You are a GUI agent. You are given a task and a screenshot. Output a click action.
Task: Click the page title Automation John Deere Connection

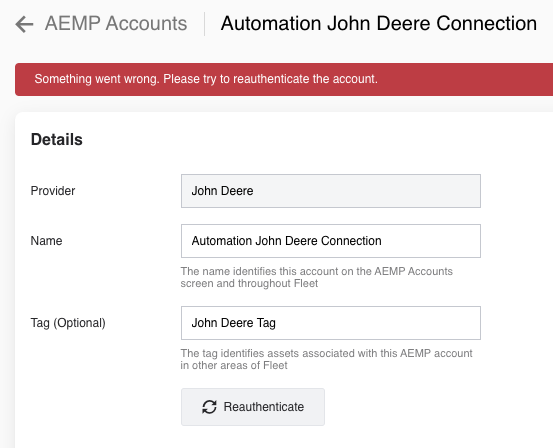point(379,24)
